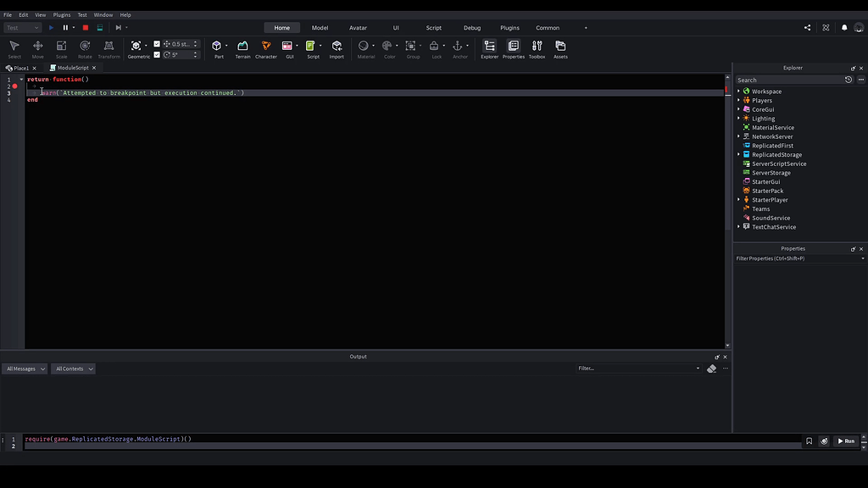Click the Material icon
868x488 pixels.
point(363,46)
